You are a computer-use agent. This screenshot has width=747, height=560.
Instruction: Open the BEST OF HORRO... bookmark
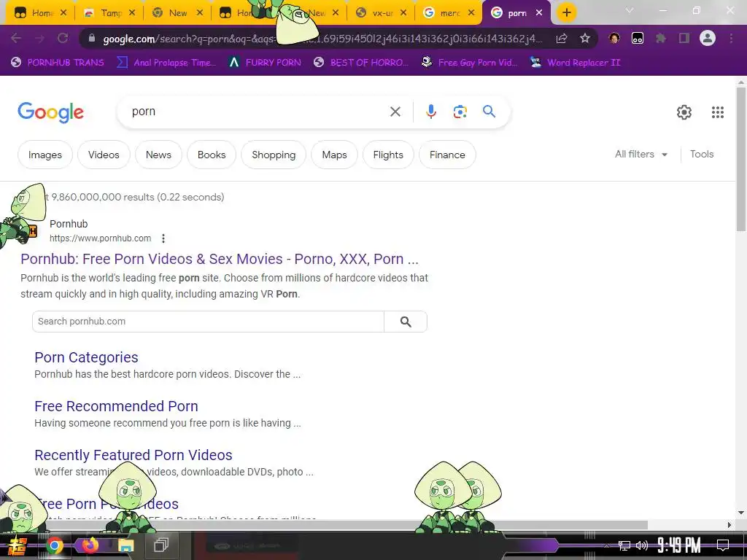362,63
